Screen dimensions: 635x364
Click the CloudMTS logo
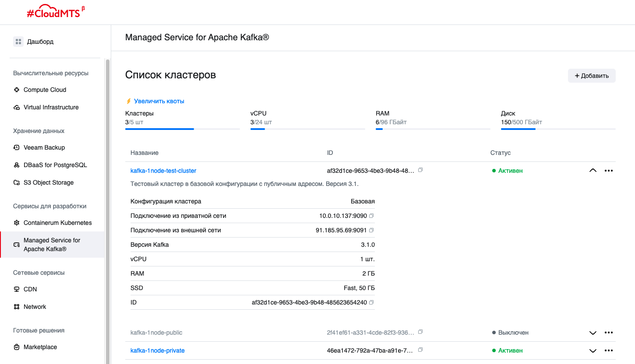[x=55, y=12]
